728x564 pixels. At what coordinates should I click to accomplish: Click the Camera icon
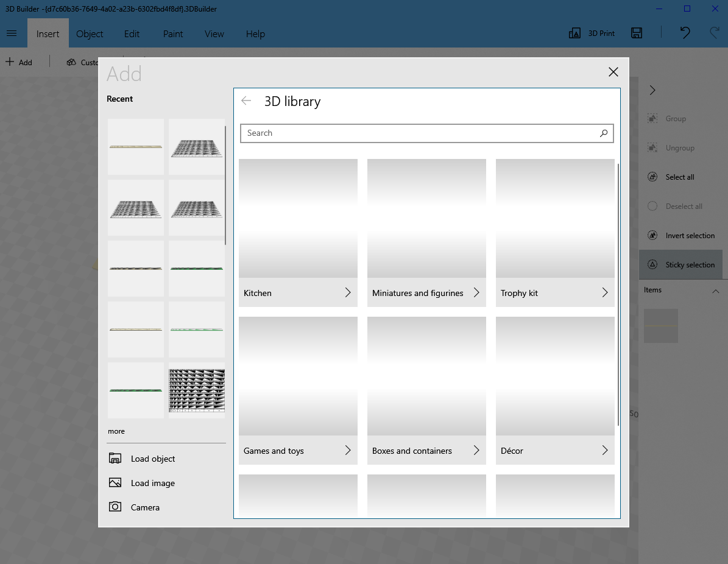coord(115,506)
